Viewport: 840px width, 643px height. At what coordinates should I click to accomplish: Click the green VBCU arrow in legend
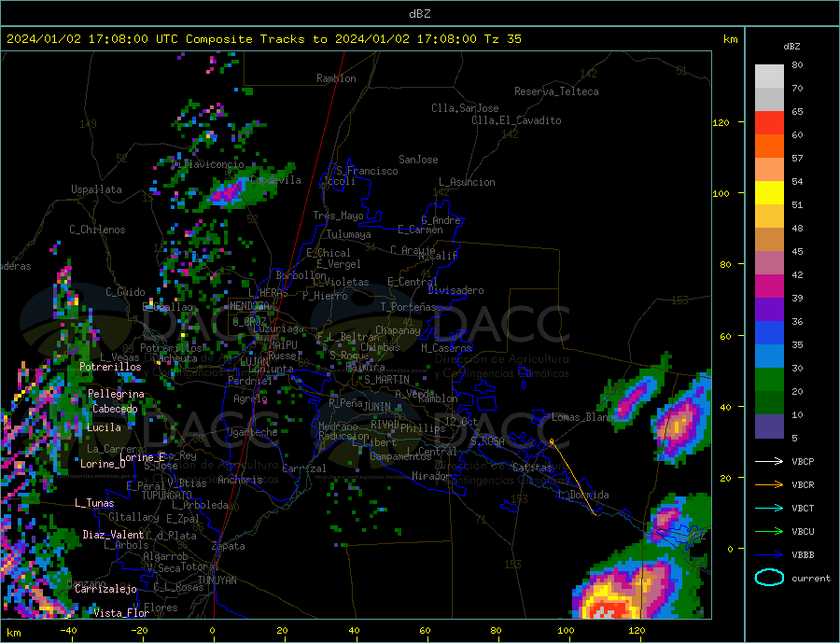click(769, 531)
